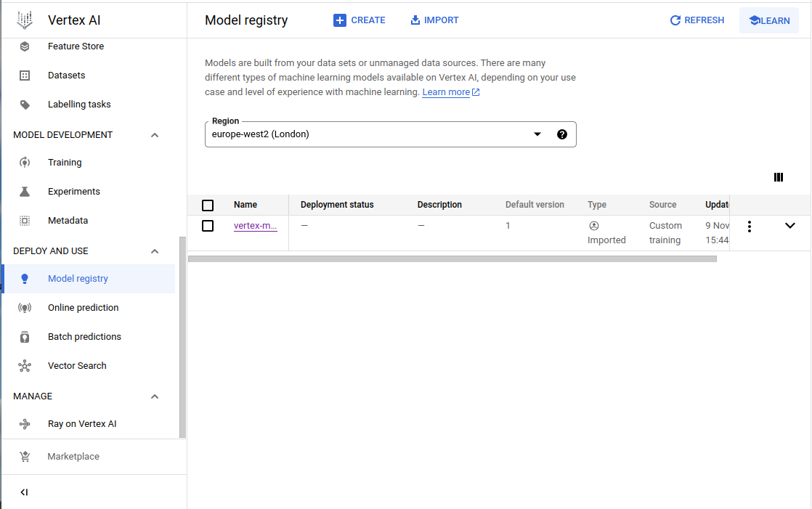812x509 pixels.
Task: Open the Training menu item
Action: (x=65, y=163)
